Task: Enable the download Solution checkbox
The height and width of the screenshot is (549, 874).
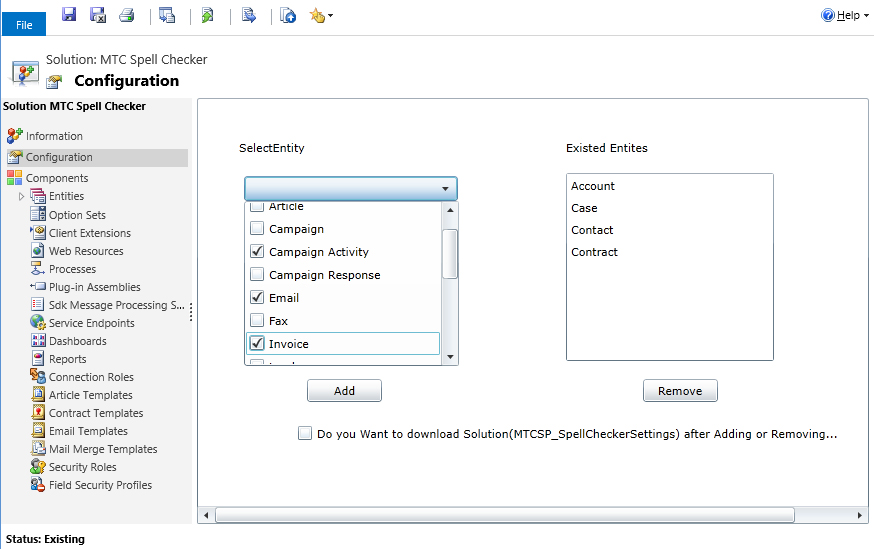Action: [x=305, y=434]
